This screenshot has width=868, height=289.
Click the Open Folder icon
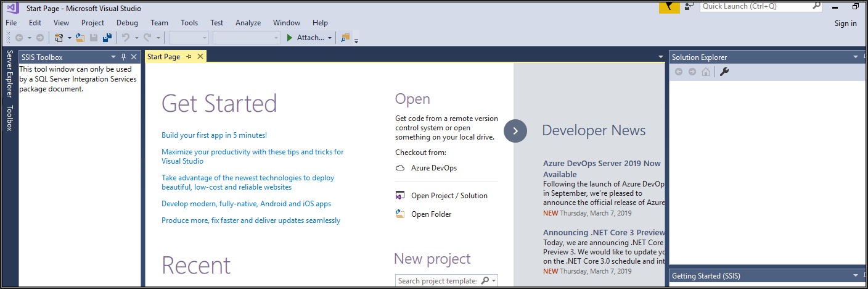pos(400,214)
